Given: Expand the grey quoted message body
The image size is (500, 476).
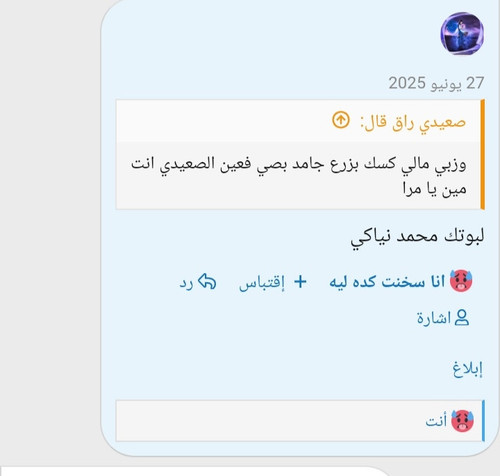Looking at the screenshot, I should pos(298,176).
